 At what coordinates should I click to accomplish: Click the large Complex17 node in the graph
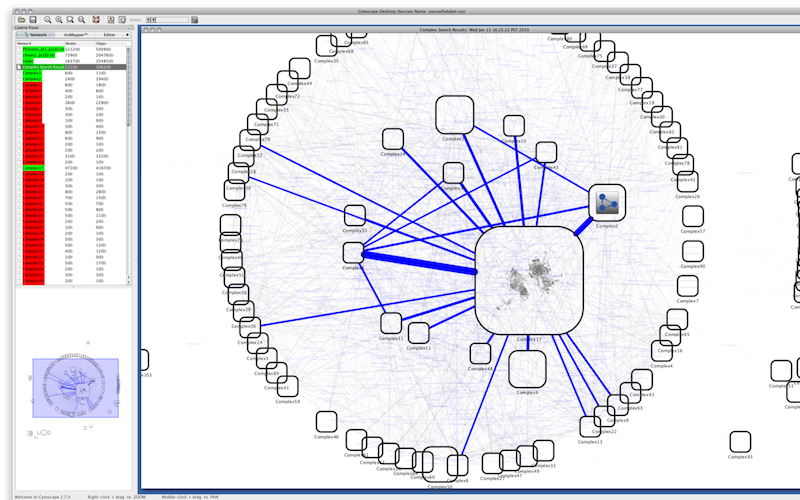[529, 279]
